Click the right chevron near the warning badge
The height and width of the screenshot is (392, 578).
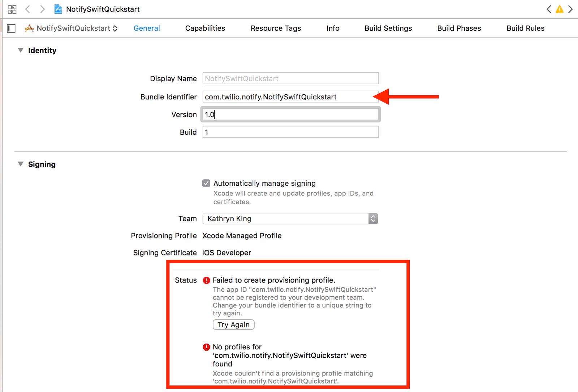pos(571,9)
